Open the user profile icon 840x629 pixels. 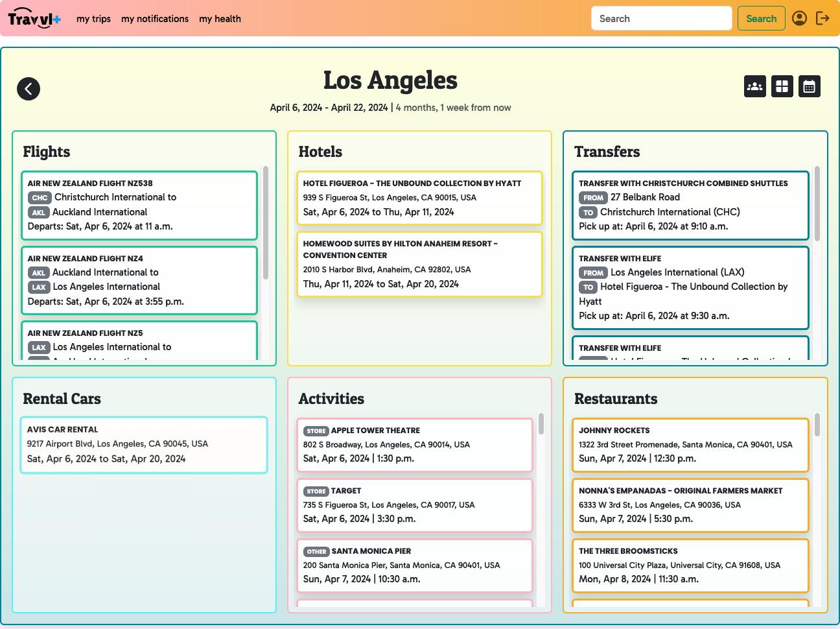tap(800, 18)
